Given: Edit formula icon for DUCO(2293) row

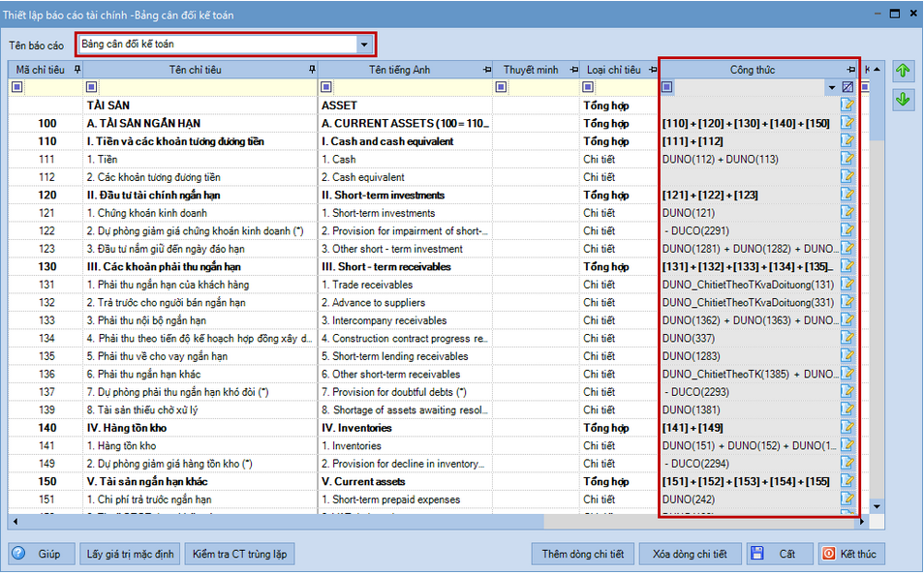Looking at the screenshot, I should point(847,391).
